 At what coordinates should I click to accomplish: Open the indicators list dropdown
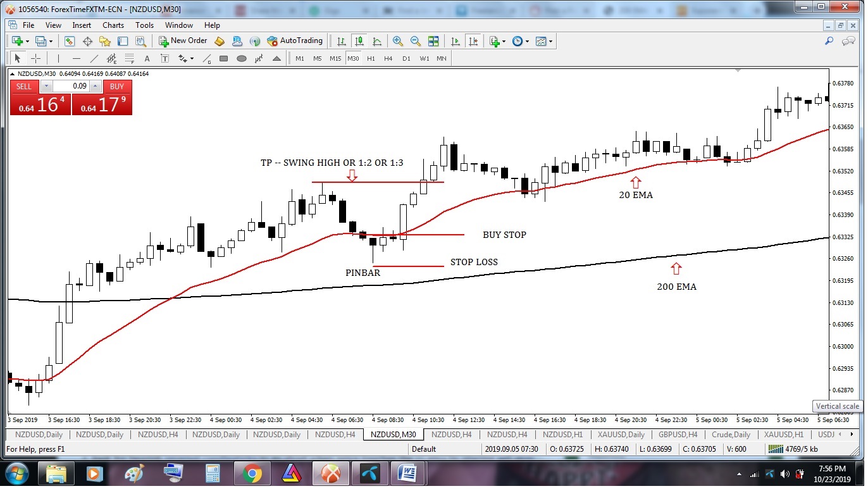[x=504, y=41]
